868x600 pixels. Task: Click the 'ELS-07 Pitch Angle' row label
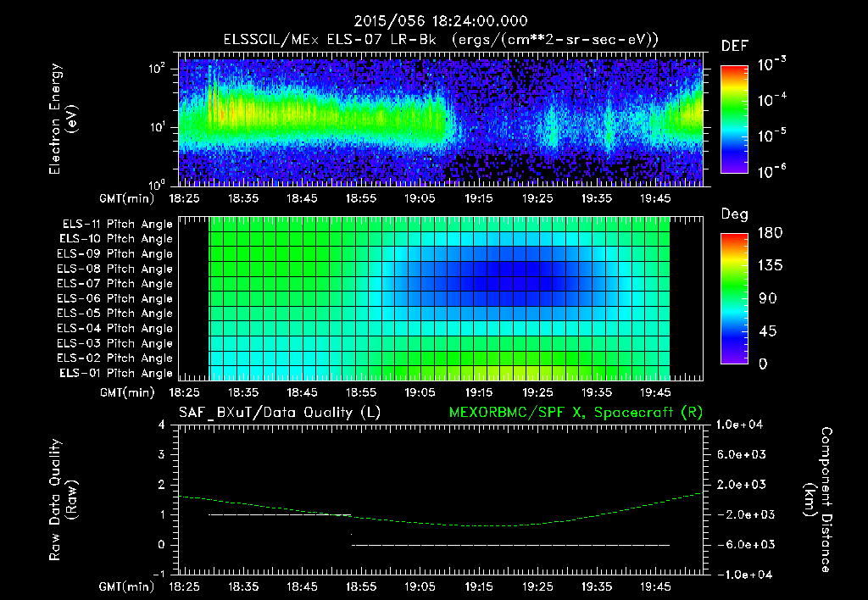(115, 283)
